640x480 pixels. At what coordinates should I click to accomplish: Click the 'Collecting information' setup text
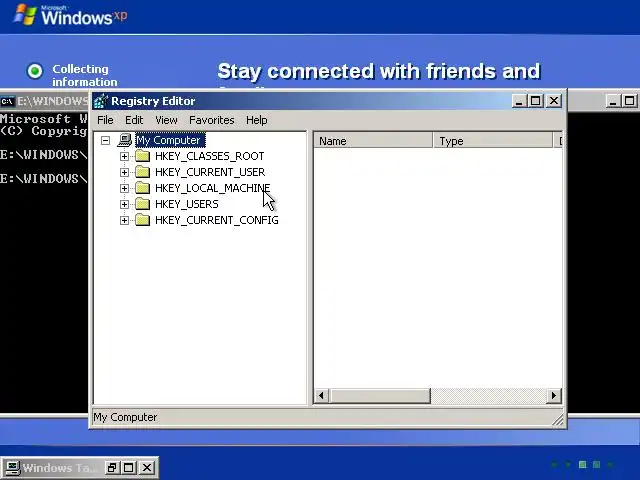point(84,76)
